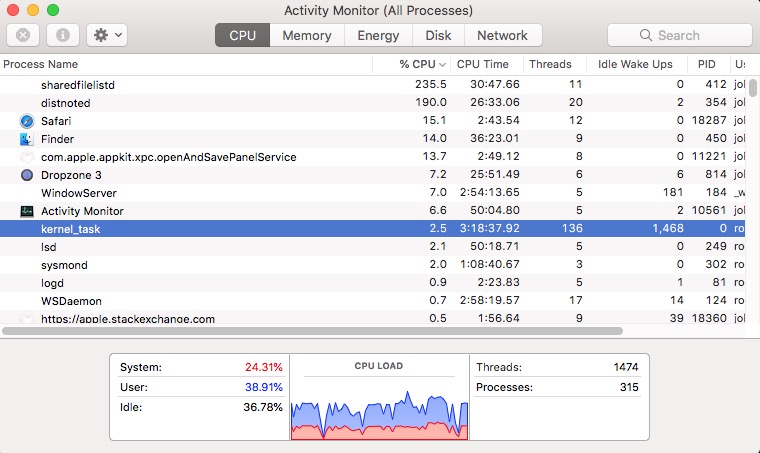Switch to the Network tab
760x453 pixels.
pos(503,35)
